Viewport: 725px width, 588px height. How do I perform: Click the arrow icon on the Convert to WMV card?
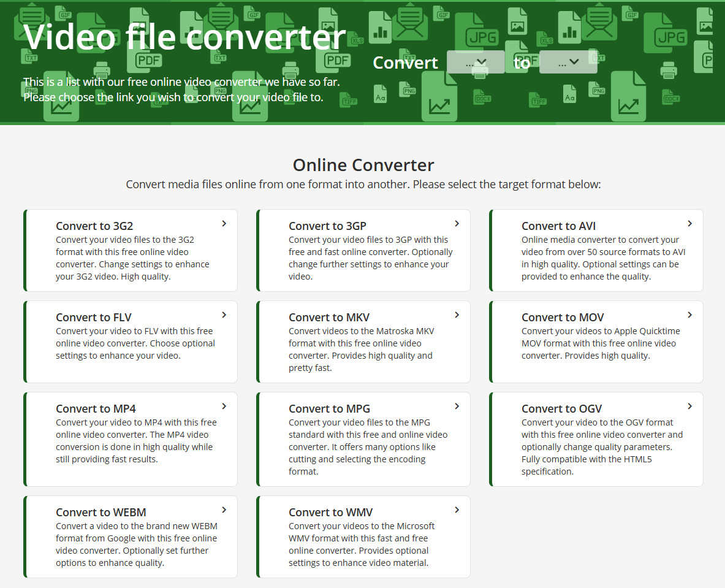click(x=457, y=510)
